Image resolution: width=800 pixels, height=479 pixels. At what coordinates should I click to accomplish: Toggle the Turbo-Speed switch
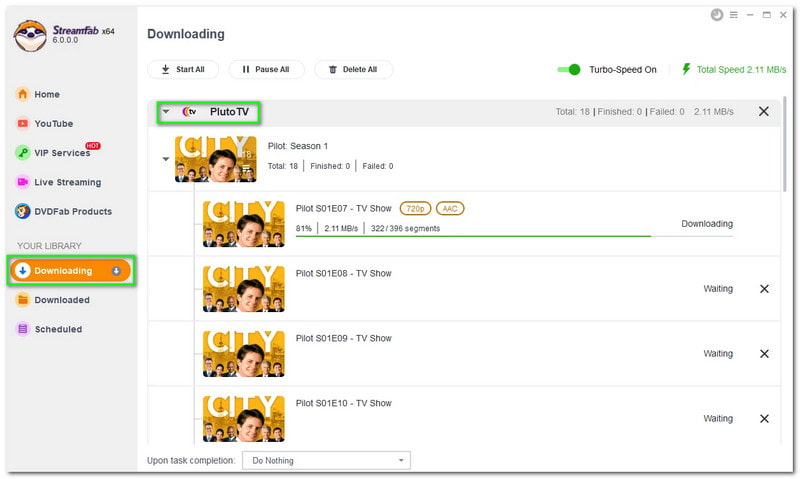point(568,69)
